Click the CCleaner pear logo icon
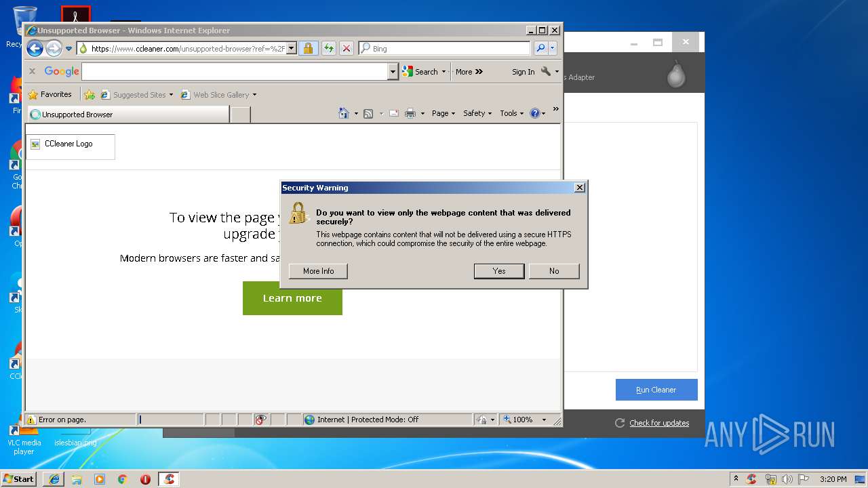This screenshot has height=488, width=868. [676, 75]
